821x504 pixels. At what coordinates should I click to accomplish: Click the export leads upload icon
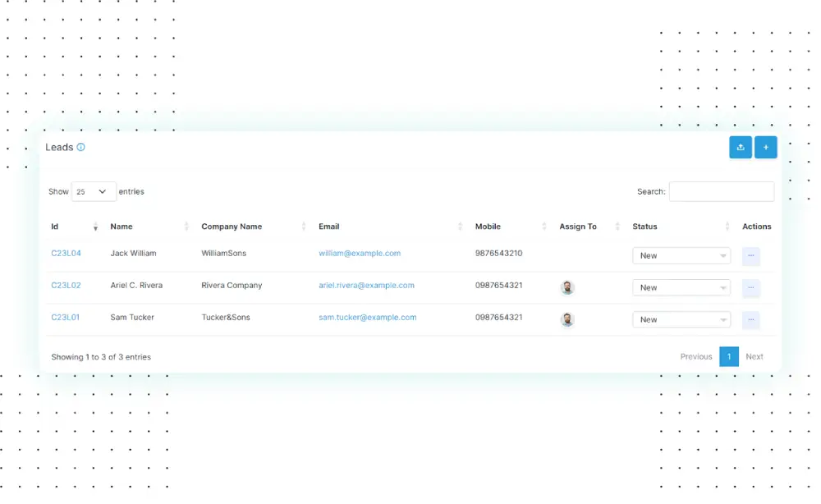pos(741,147)
